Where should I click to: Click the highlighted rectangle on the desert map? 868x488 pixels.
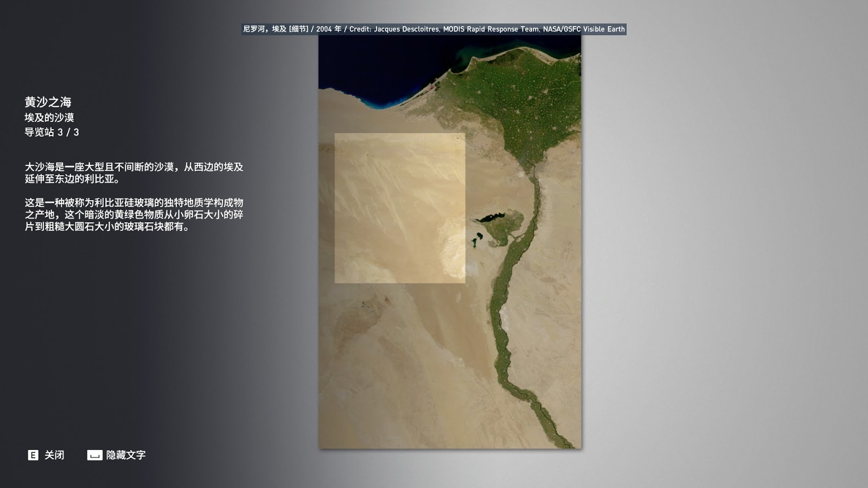(400, 208)
